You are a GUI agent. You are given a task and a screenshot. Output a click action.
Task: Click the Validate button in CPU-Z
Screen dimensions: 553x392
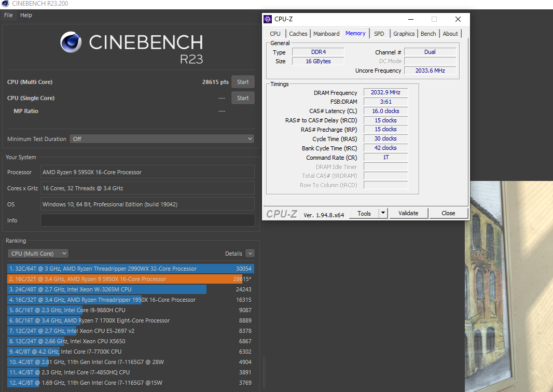tap(408, 213)
